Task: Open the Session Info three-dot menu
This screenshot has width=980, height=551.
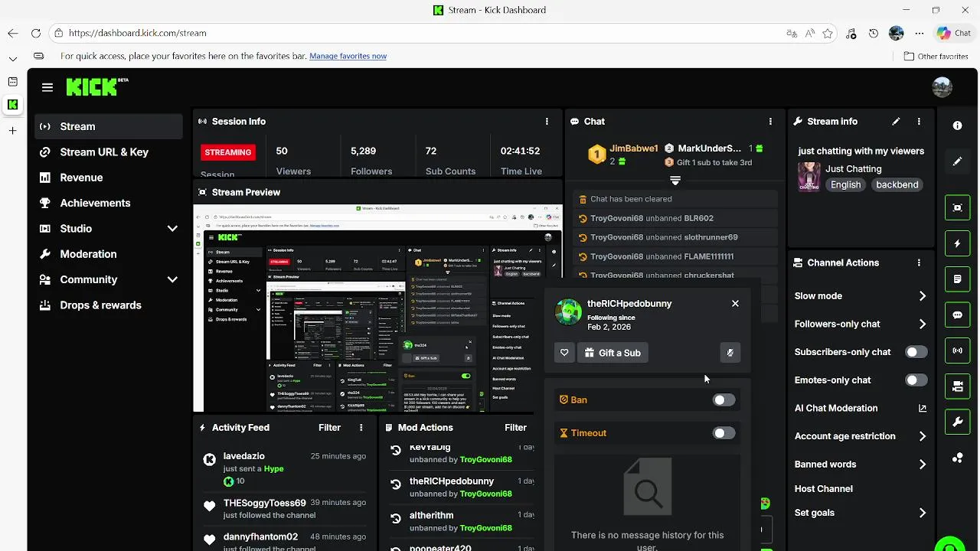Action: tap(547, 122)
